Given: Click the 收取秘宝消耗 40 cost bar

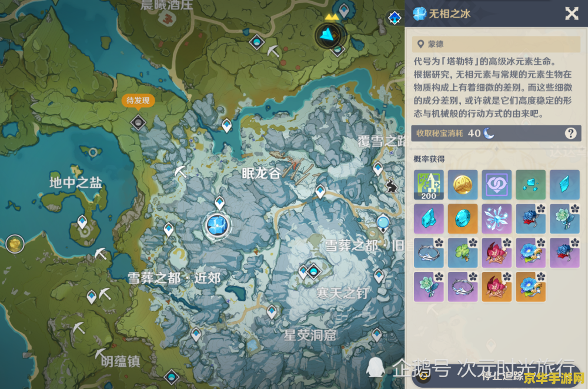Looking at the screenshot, I should pos(496,134).
